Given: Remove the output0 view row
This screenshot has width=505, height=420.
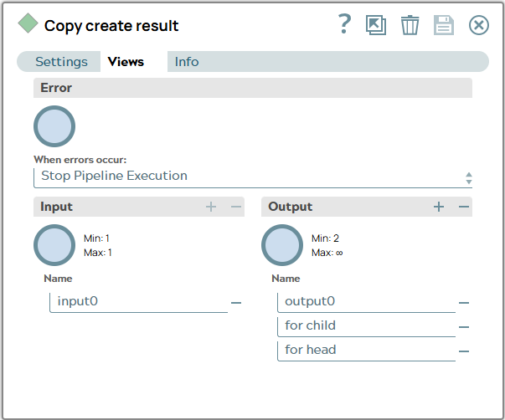Looking at the screenshot, I should pos(464,303).
